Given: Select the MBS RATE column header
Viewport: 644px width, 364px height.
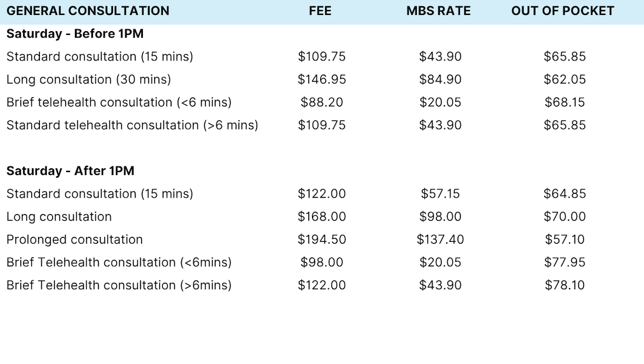Looking at the screenshot, I should pos(438,11).
